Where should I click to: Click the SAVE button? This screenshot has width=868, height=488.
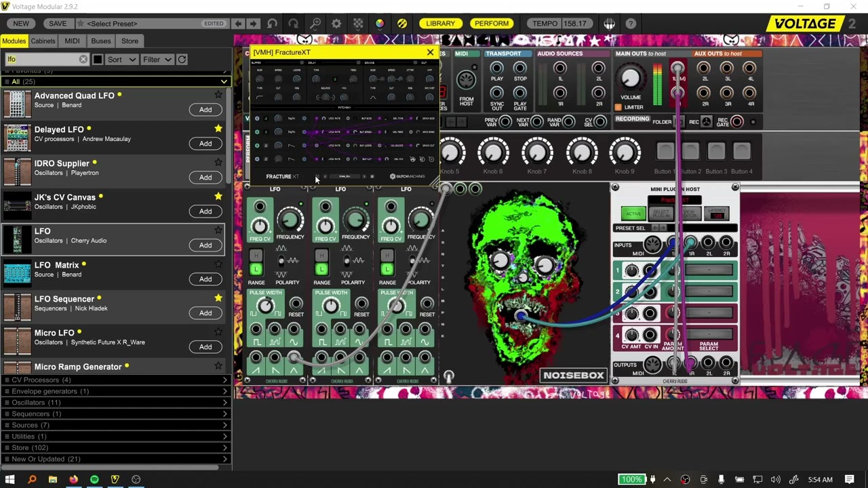click(x=58, y=24)
